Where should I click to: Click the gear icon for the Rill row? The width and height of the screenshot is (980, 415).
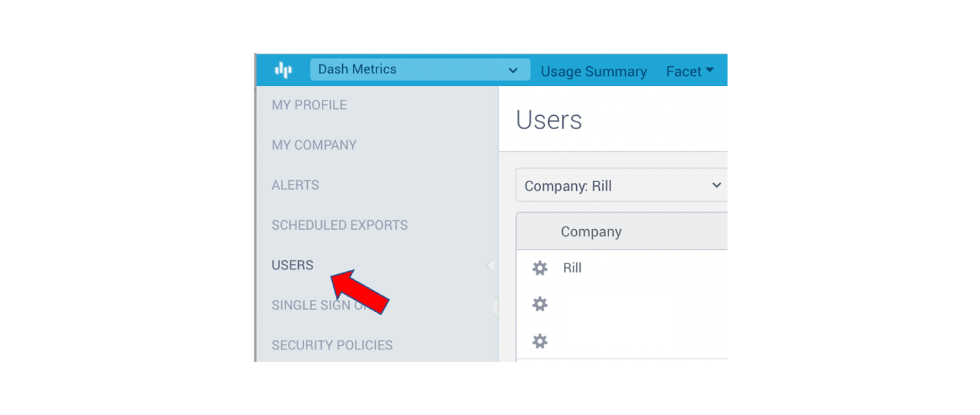[x=540, y=268]
